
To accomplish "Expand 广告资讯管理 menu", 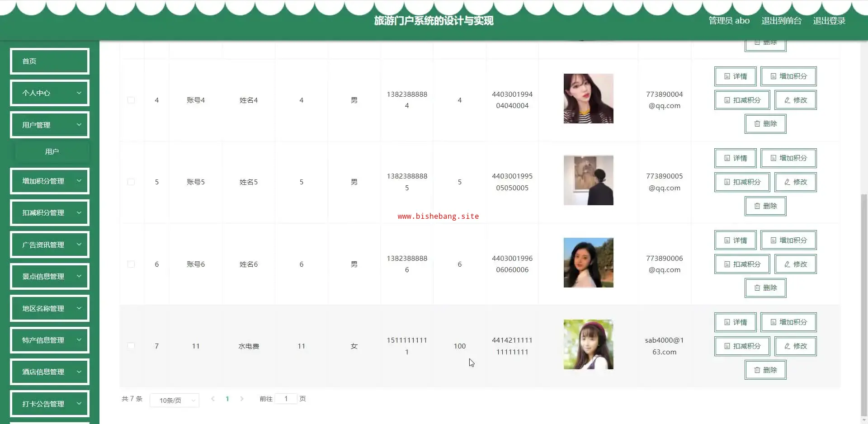I will 50,245.
